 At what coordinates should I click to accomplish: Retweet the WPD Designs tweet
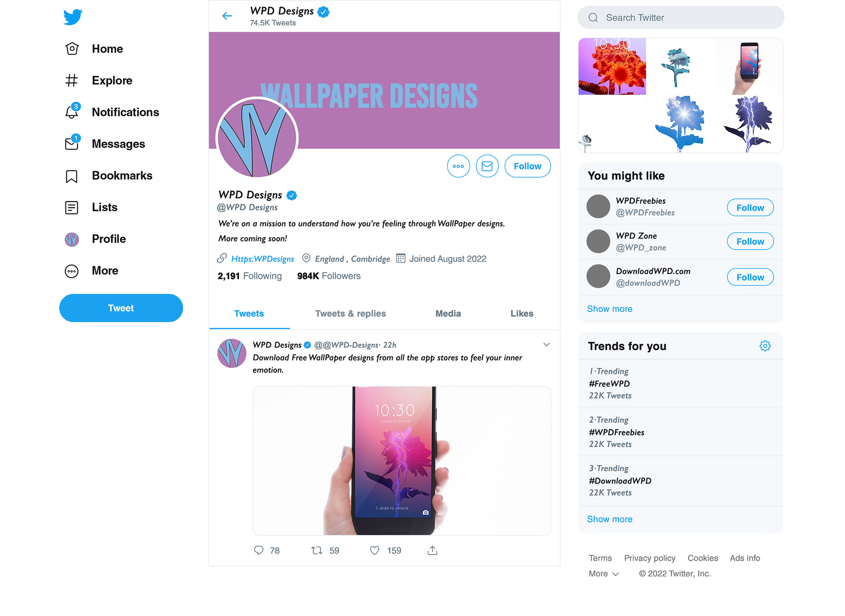(x=317, y=550)
